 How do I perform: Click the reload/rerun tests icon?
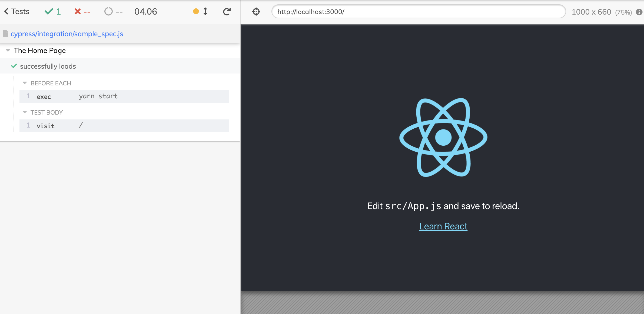[x=228, y=11]
